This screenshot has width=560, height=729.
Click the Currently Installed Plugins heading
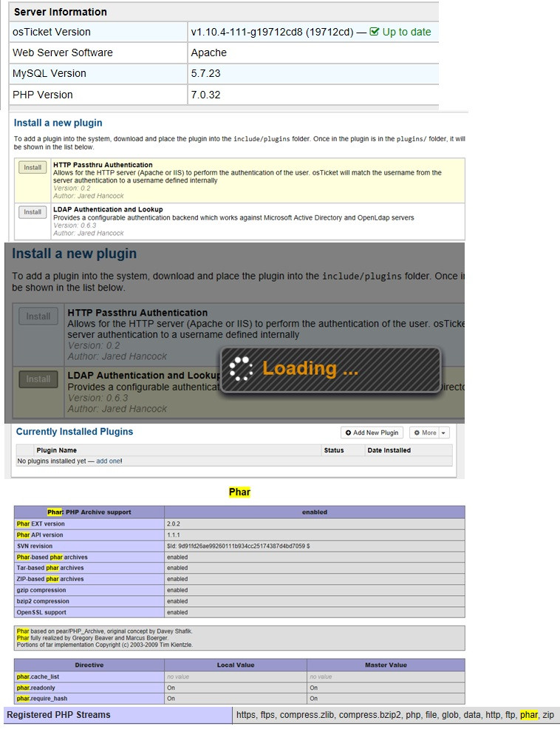coord(75,432)
